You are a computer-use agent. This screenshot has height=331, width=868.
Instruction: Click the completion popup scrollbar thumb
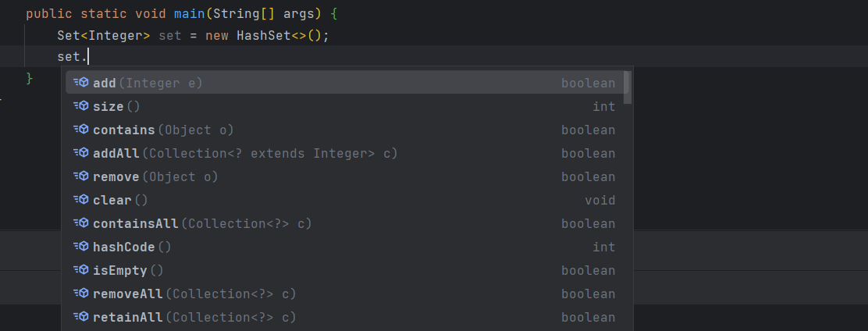point(628,87)
